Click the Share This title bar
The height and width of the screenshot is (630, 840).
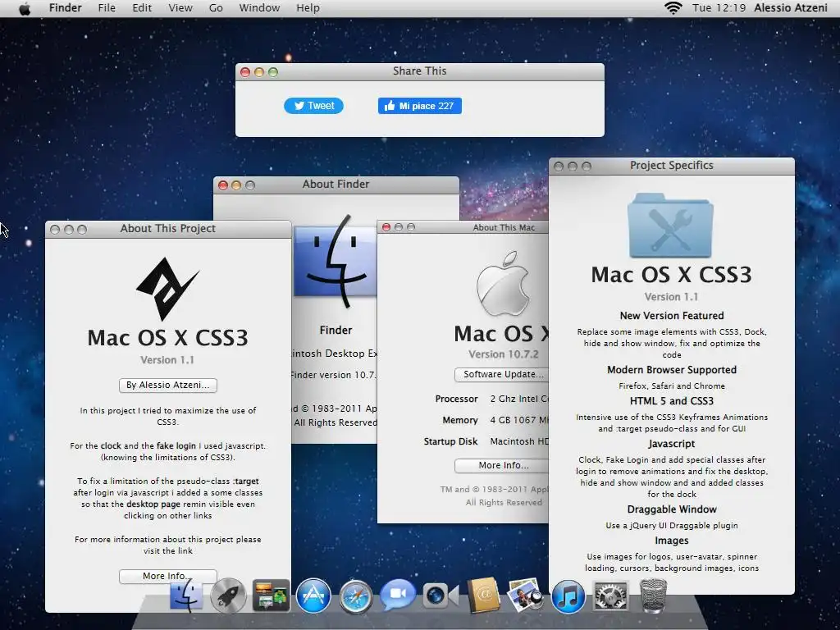(420, 72)
